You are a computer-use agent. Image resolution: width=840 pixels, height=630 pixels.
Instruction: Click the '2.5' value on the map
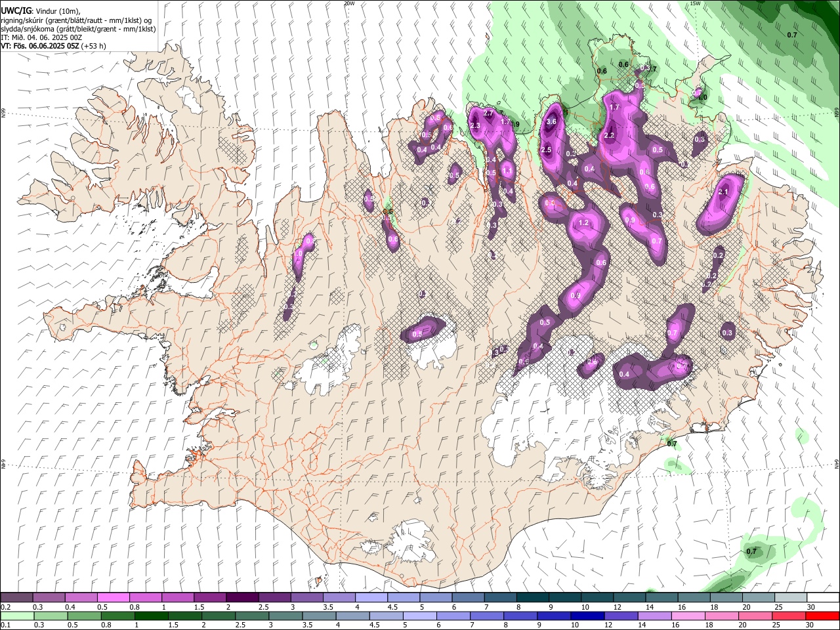point(546,150)
